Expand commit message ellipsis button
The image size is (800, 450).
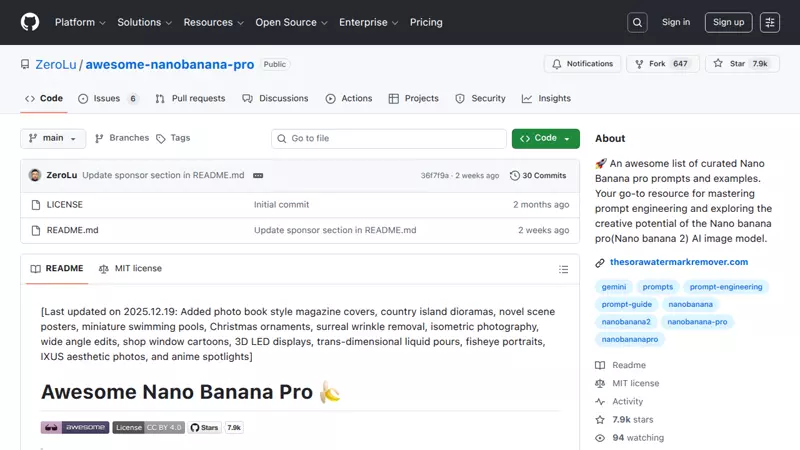(258, 176)
